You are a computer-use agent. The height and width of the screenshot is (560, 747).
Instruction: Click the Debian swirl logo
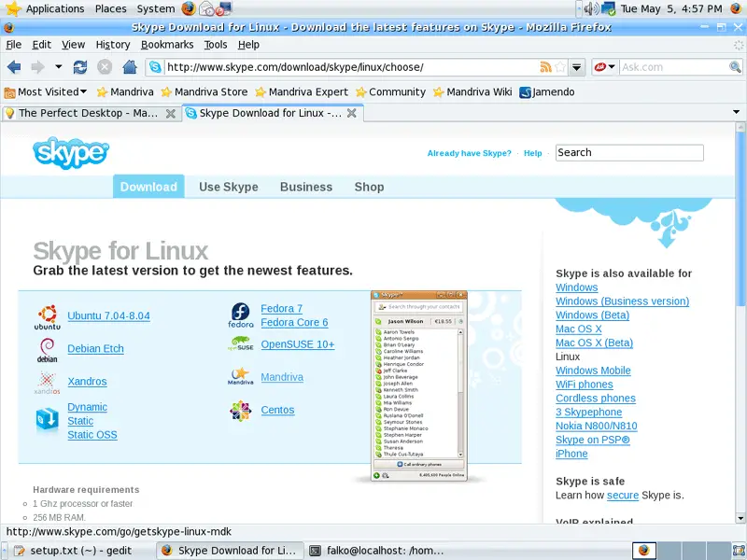click(x=48, y=350)
